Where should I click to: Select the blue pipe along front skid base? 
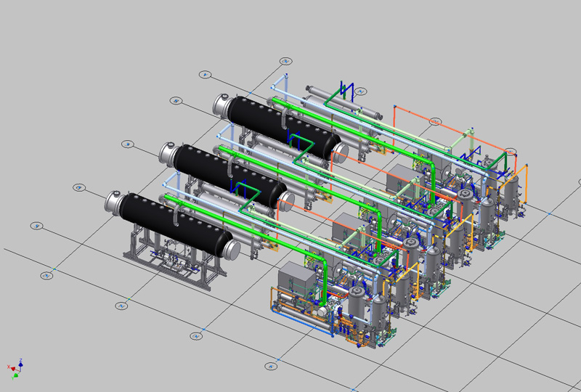[302, 322]
